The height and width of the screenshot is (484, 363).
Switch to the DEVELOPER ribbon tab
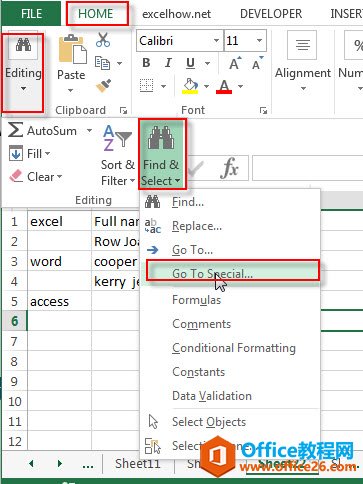271,14
